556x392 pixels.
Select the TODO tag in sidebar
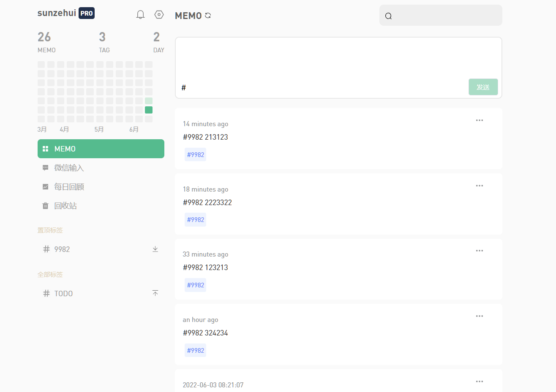coord(101,293)
